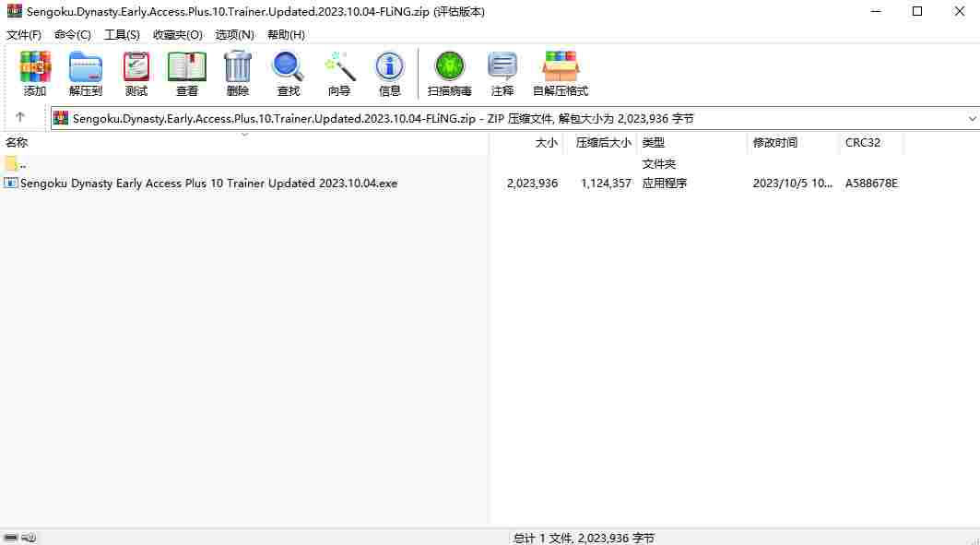Select the Delete (删除) trash icon
980x545 pixels.
click(238, 73)
